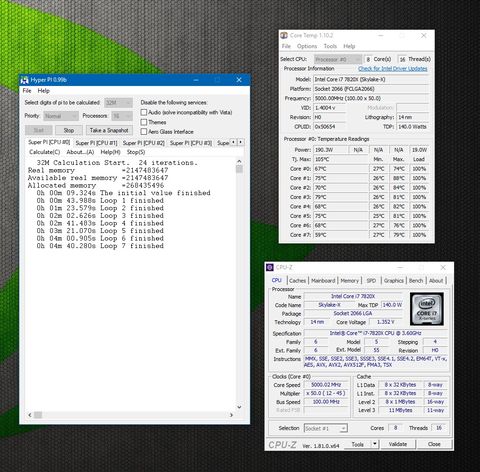Image resolution: width=480 pixels, height=472 pixels.
Task: Click the Tools button in CPU-Z
Action: click(358, 444)
